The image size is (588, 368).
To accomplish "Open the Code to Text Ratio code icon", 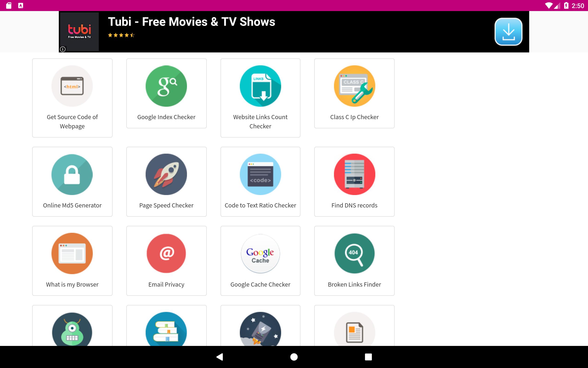I will pyautogui.click(x=260, y=174).
